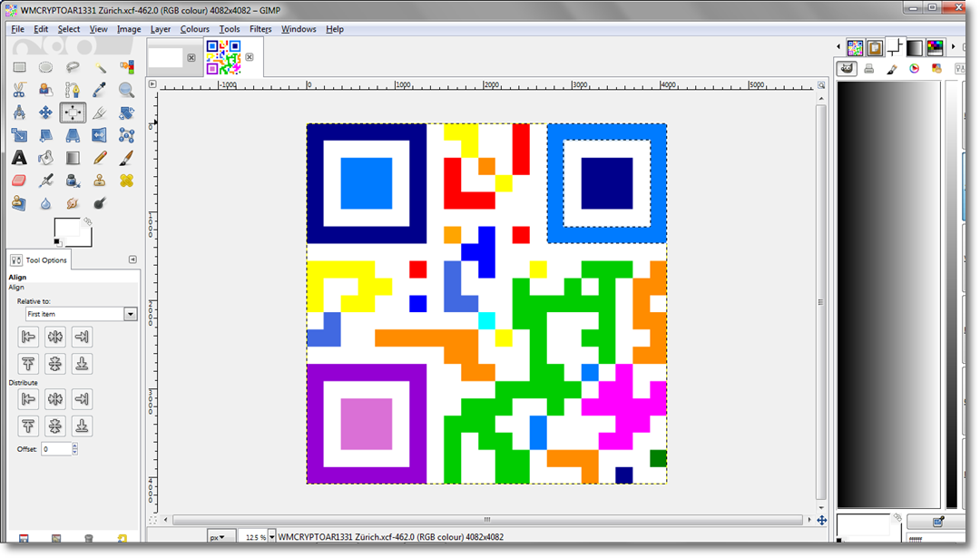Choose the Dodge / Burn tool

point(100,203)
